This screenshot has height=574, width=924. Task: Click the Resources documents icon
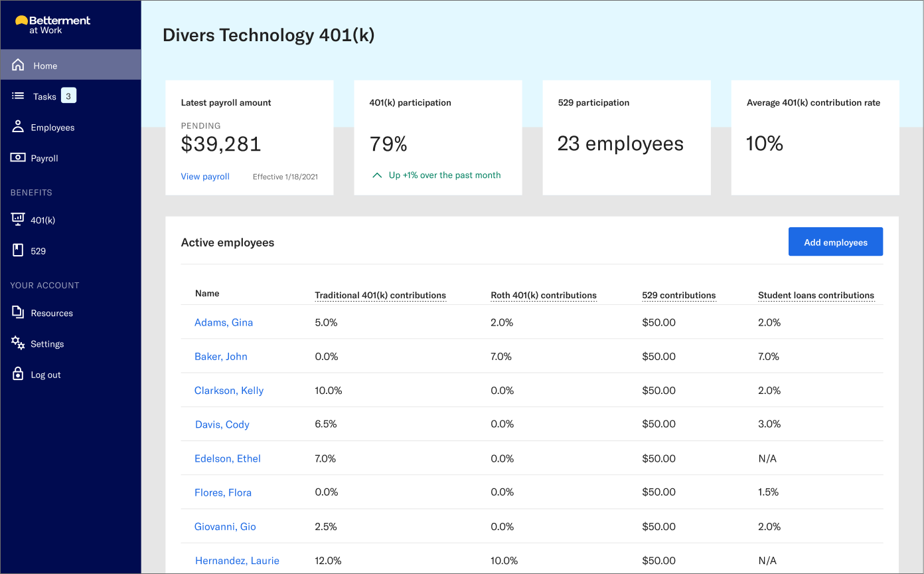point(18,312)
